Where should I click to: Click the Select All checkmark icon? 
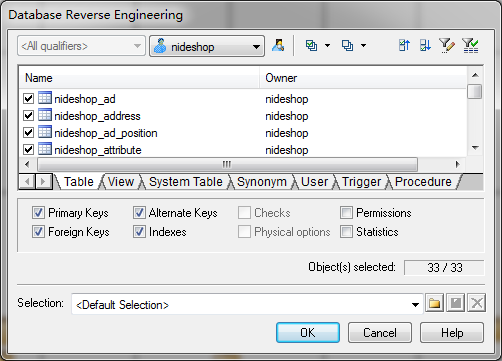(312, 46)
